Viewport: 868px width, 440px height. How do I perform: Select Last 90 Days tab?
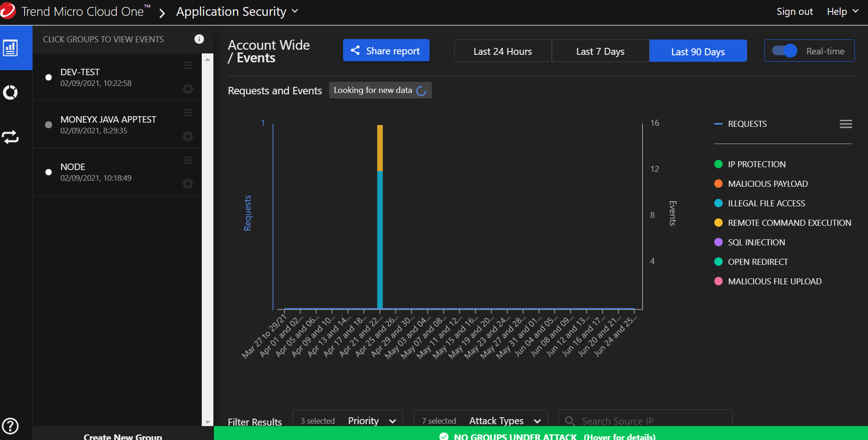pos(698,51)
